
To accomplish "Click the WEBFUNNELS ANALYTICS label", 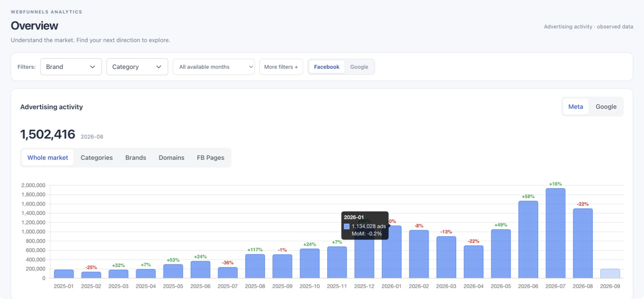I will click(x=47, y=12).
